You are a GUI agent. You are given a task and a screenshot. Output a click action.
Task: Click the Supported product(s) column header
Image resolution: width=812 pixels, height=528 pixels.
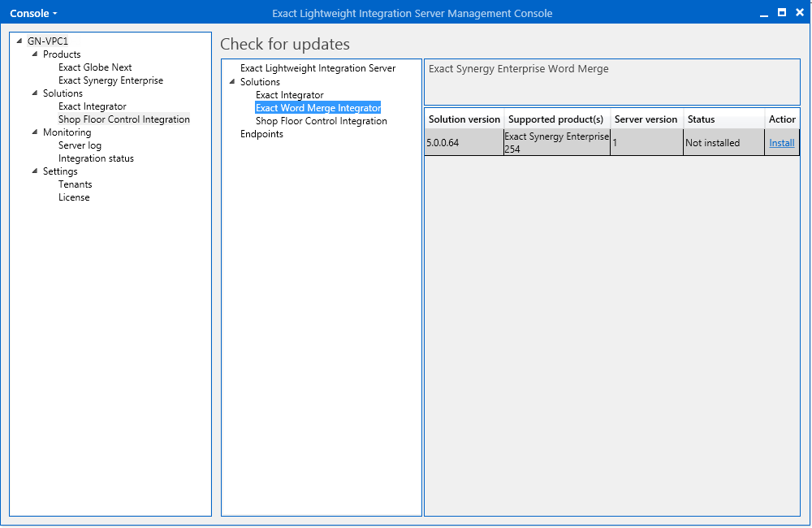click(557, 119)
